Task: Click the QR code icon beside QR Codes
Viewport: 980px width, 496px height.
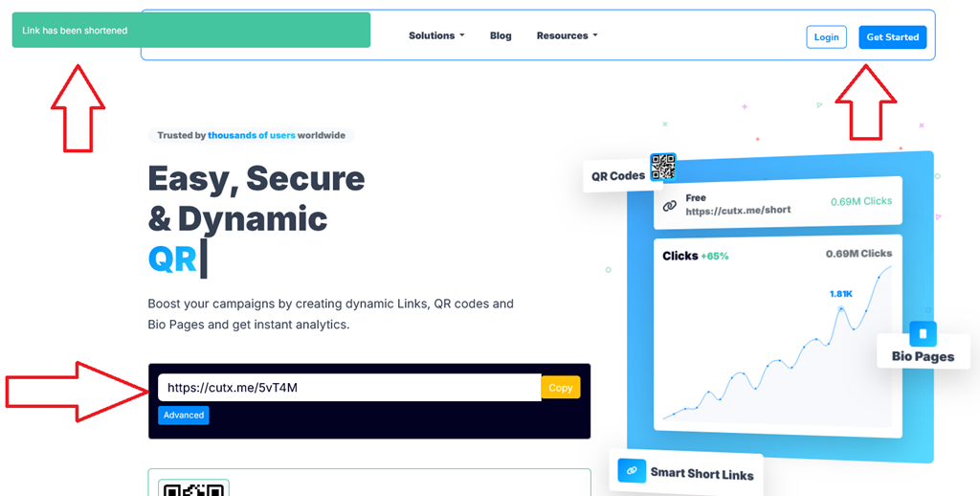Action: 663,167
